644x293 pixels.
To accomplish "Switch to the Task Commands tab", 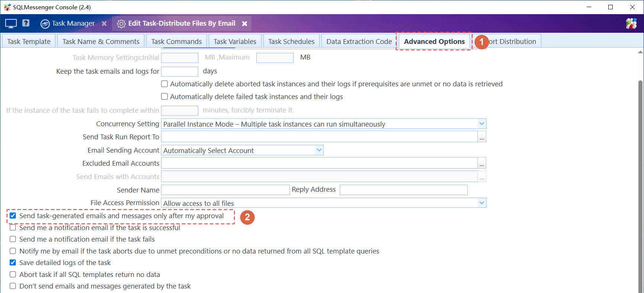I will (x=176, y=41).
